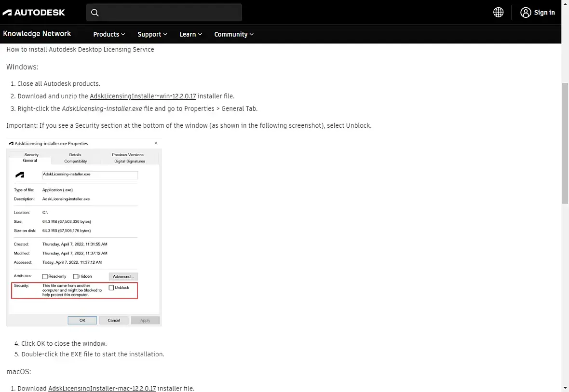
Task: Open the Learn menu
Action: click(x=190, y=34)
